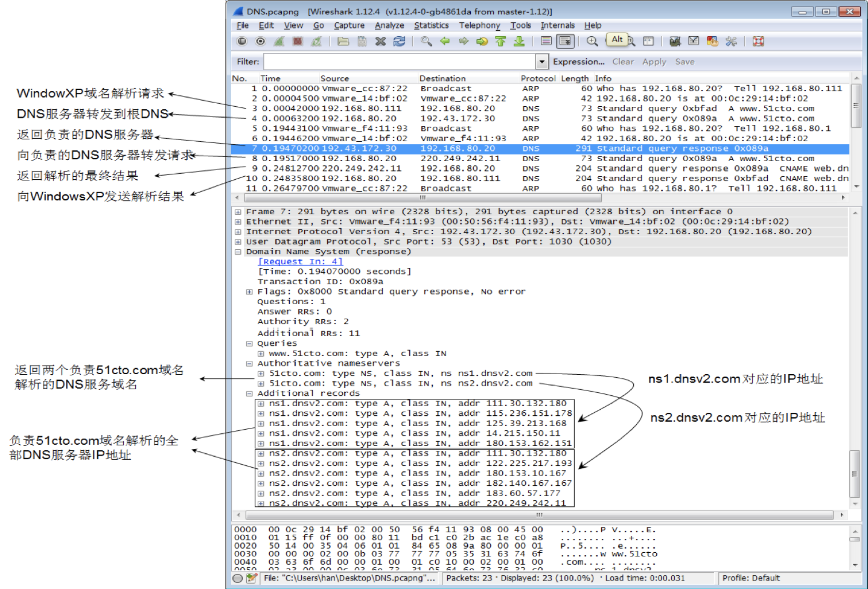Viewport: 868px width, 589px height.
Task: Reload the capture file
Action: [399, 42]
